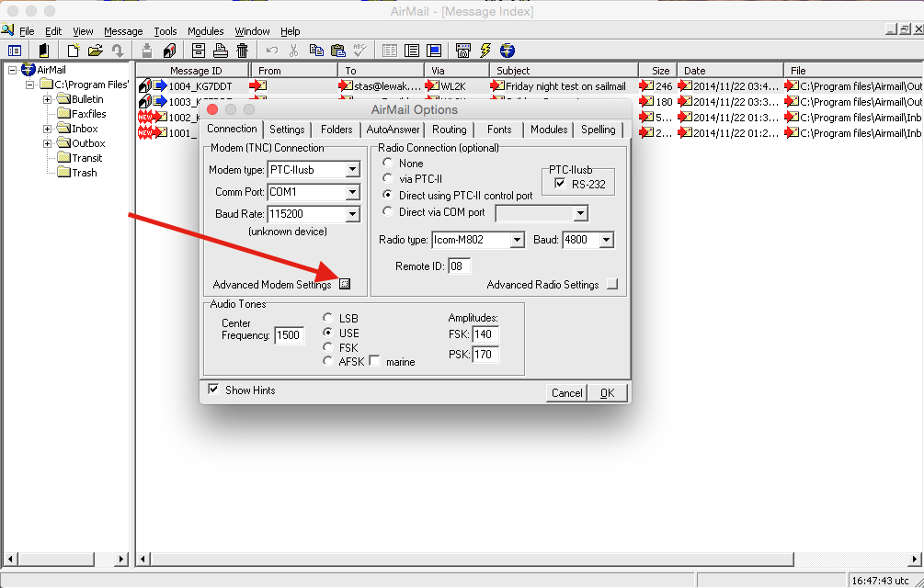Viewport: 924px width, 588px height.
Task: Open the Message Index toolbar icon
Action: coord(14,51)
